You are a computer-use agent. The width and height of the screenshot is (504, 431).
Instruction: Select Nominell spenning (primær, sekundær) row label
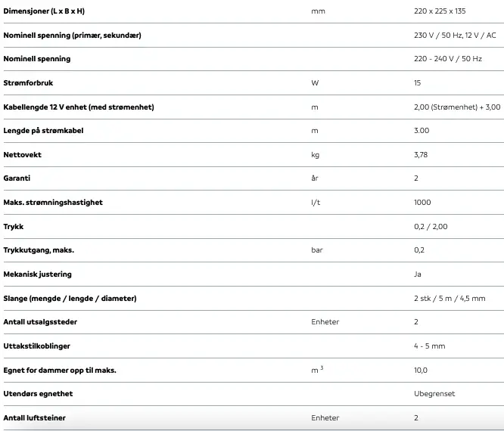point(73,36)
